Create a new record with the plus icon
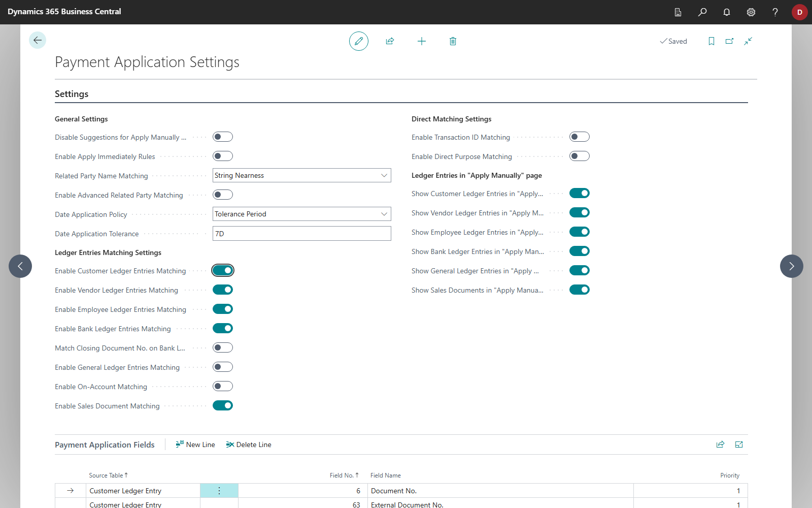 [422, 41]
